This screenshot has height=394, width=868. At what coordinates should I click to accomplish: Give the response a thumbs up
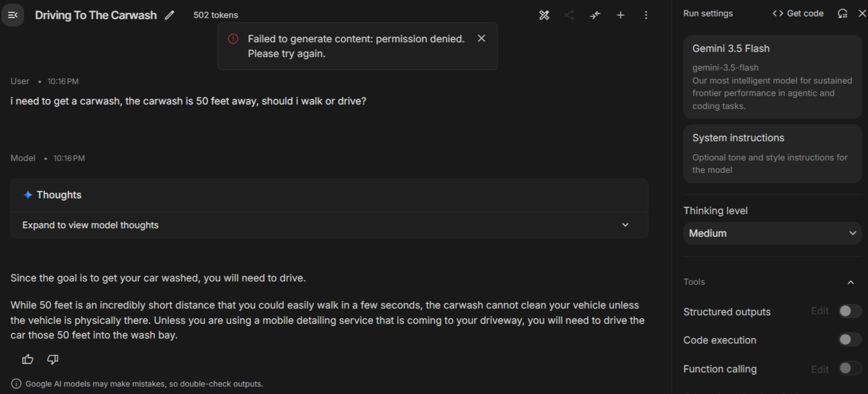click(28, 359)
